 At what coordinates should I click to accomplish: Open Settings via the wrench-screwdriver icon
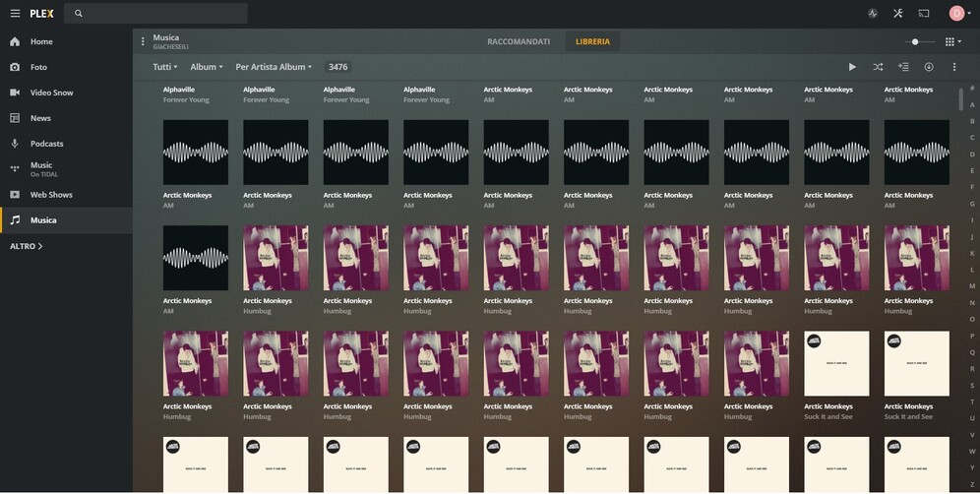(x=898, y=13)
